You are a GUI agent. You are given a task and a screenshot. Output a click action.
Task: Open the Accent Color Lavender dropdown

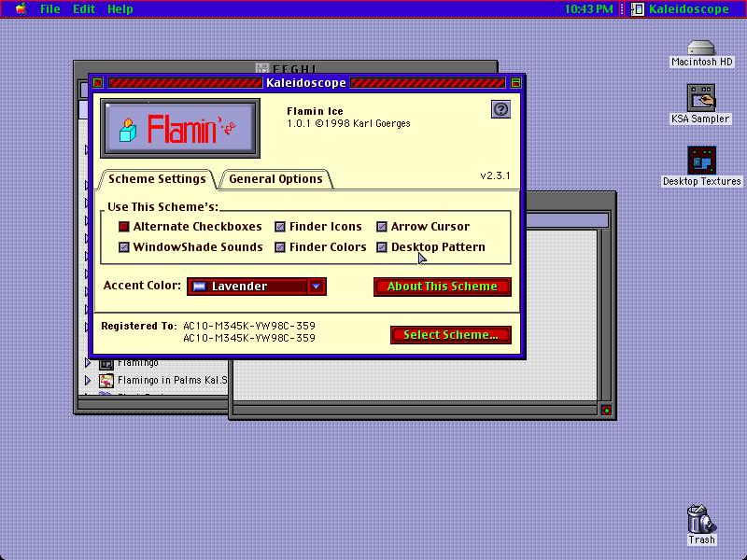pos(256,287)
